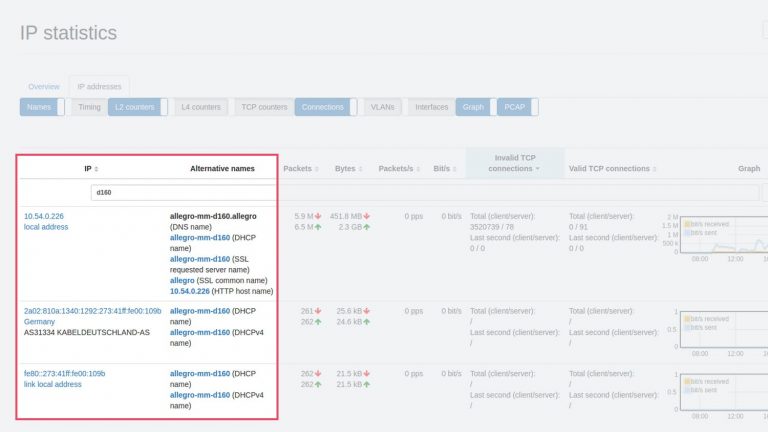Sort table by the IP column icon
This screenshot has height=432, width=768.
click(96, 169)
